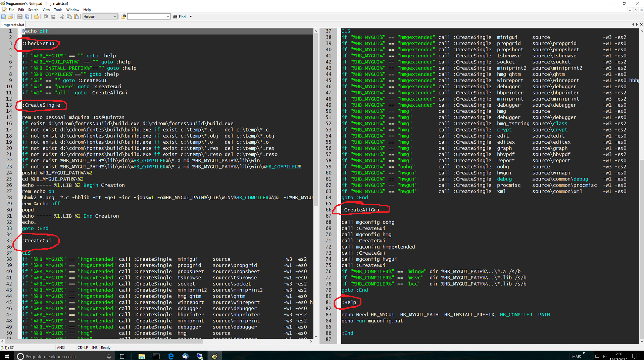
Task: Open the Search menu
Action: 33,10
